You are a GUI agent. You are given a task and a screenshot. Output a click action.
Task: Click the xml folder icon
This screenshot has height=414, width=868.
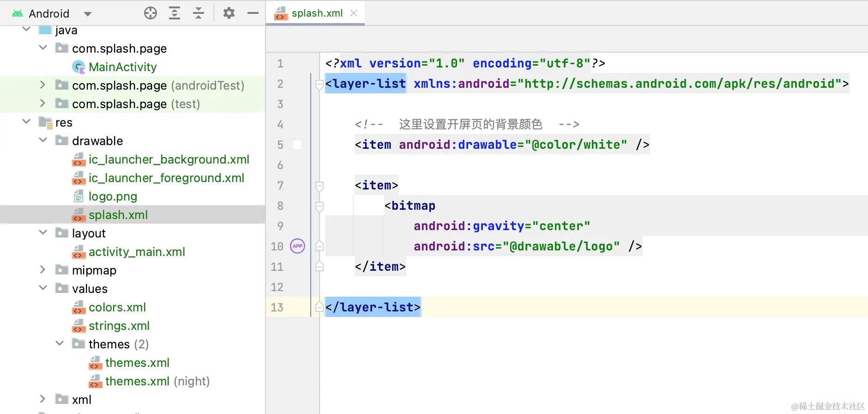[62, 399]
